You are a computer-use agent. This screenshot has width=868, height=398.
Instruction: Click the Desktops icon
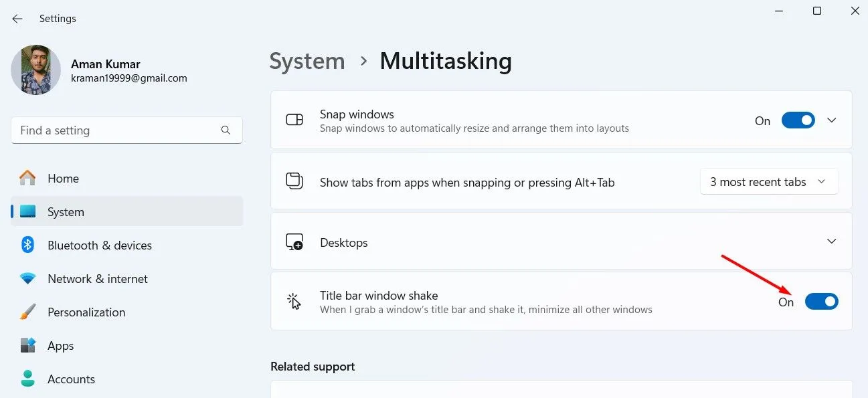[294, 242]
